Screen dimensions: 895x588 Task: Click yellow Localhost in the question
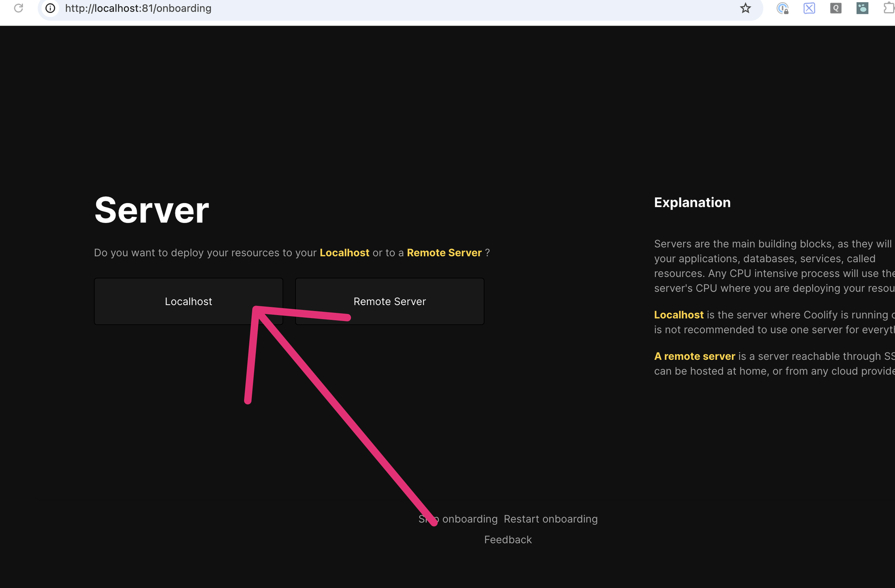tap(344, 253)
